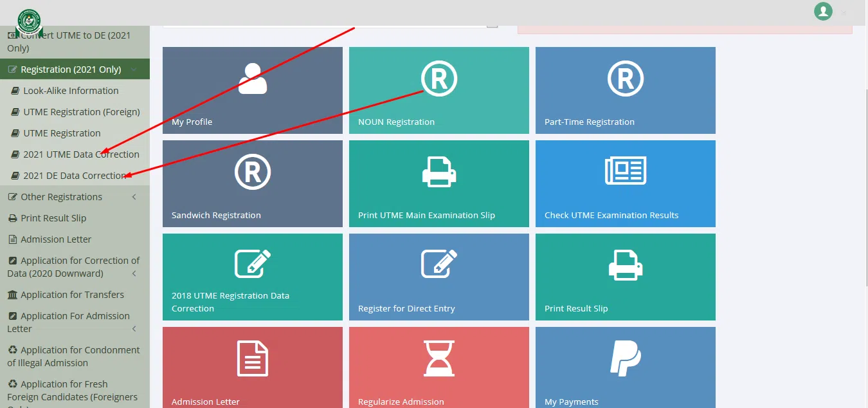The width and height of the screenshot is (868, 408).
Task: Go to Application for Transfers
Action: [x=72, y=295]
